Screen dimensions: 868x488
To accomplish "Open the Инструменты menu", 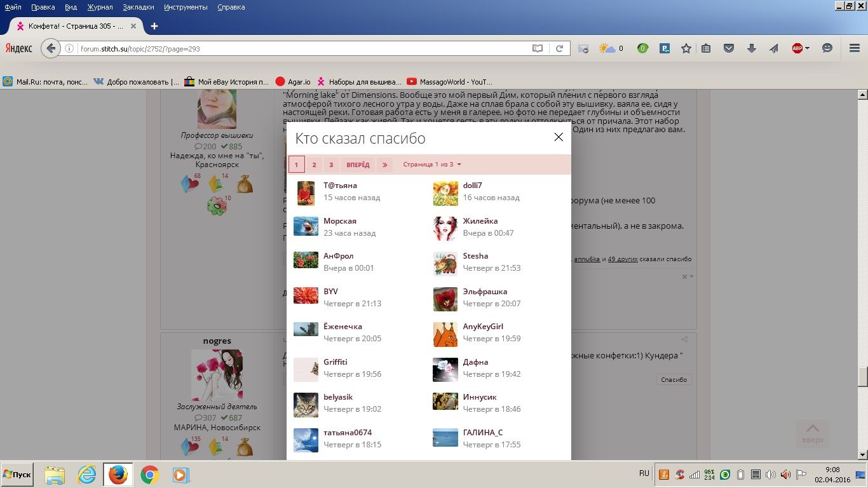I will pyautogui.click(x=186, y=7).
